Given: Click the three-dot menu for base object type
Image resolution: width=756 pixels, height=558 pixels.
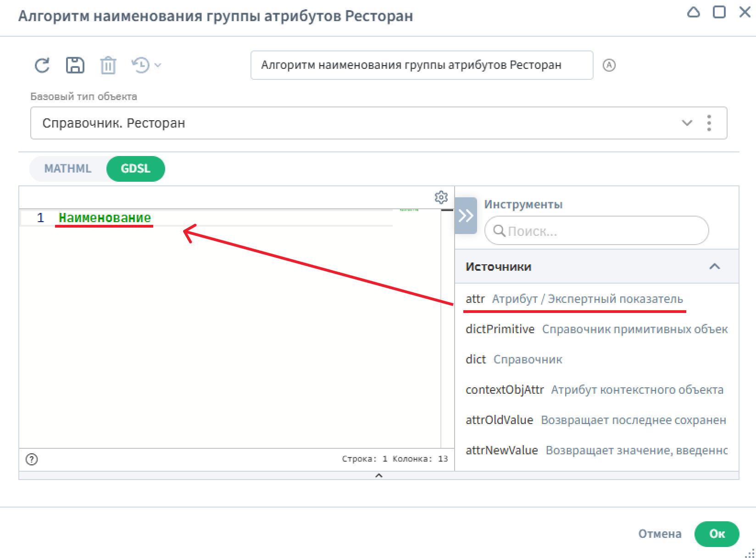Looking at the screenshot, I should click(709, 123).
